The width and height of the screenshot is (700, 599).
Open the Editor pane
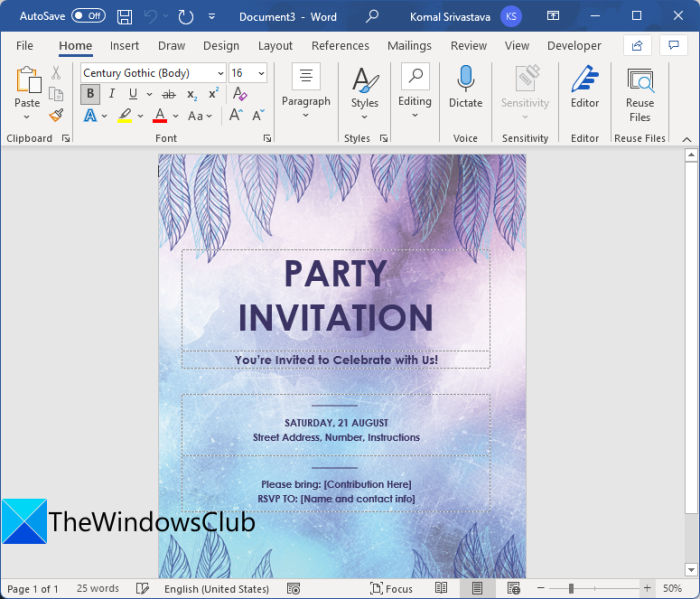point(585,88)
